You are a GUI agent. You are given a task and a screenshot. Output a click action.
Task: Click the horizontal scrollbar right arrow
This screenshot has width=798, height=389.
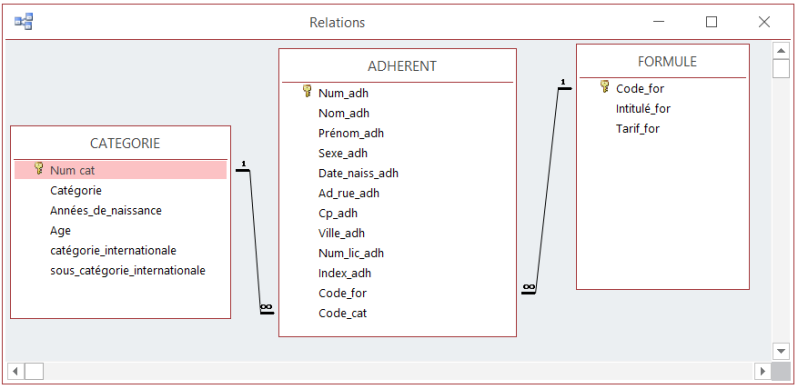[762, 371]
